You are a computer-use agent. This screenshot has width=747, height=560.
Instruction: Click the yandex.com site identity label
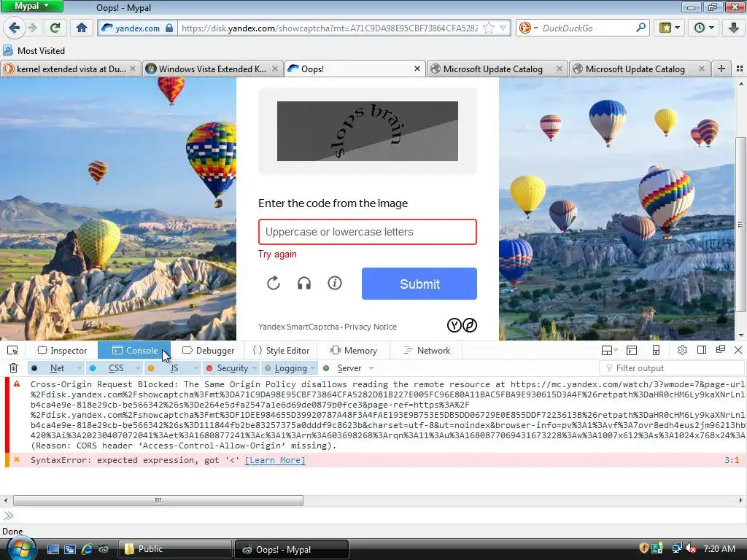click(x=138, y=28)
